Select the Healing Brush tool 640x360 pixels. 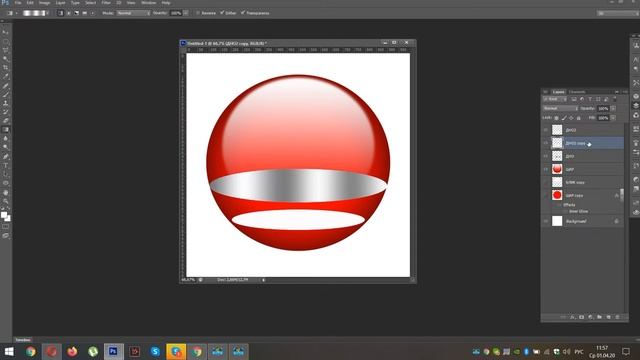(5, 86)
